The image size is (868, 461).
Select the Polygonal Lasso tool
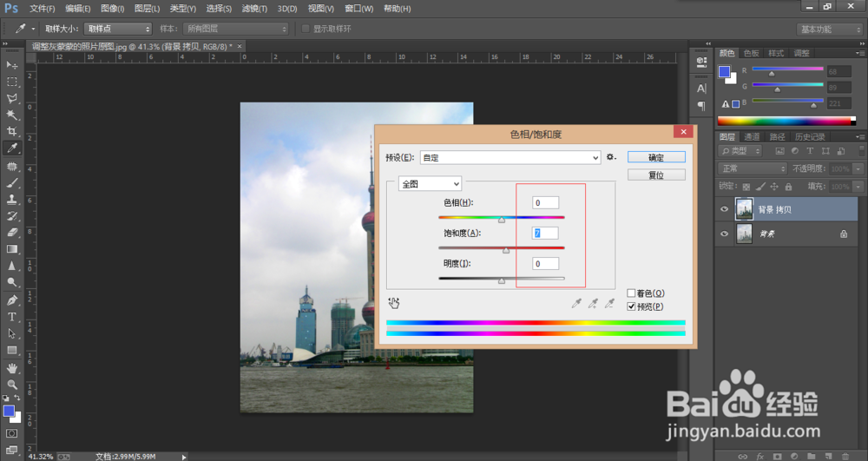(11, 98)
